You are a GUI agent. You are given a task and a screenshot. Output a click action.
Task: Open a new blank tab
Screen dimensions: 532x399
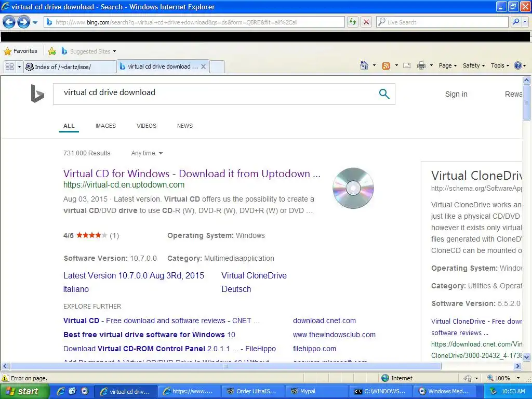[x=217, y=66]
